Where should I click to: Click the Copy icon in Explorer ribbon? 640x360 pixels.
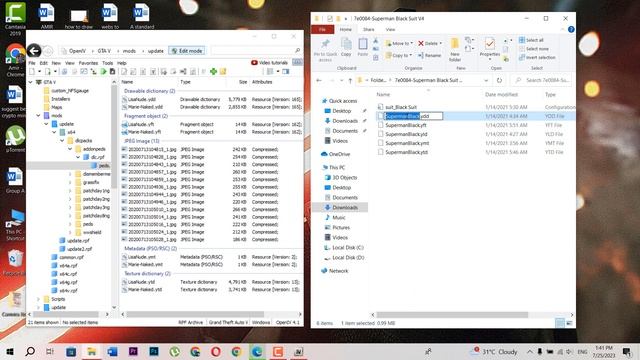[x=346, y=44]
